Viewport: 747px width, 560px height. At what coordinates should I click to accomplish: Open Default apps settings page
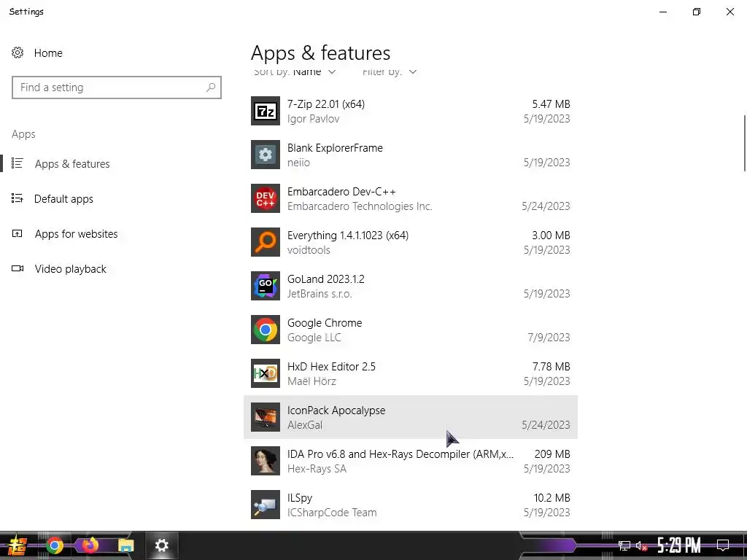click(64, 199)
